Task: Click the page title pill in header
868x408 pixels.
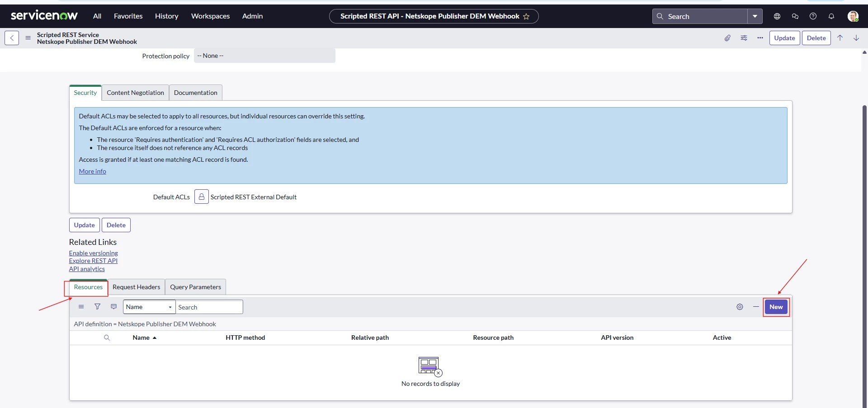Action: [x=434, y=16]
